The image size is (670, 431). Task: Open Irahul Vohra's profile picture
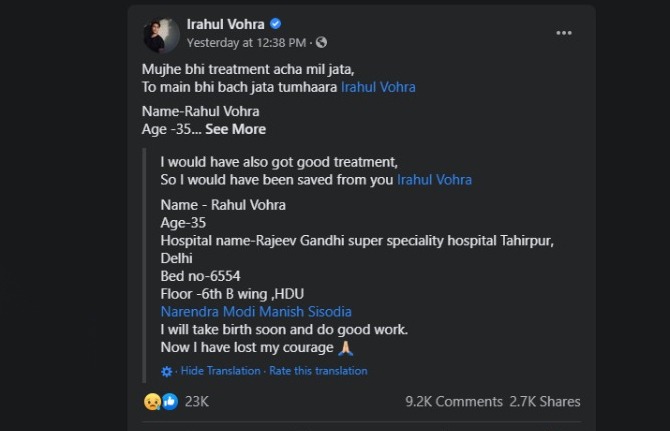point(160,33)
